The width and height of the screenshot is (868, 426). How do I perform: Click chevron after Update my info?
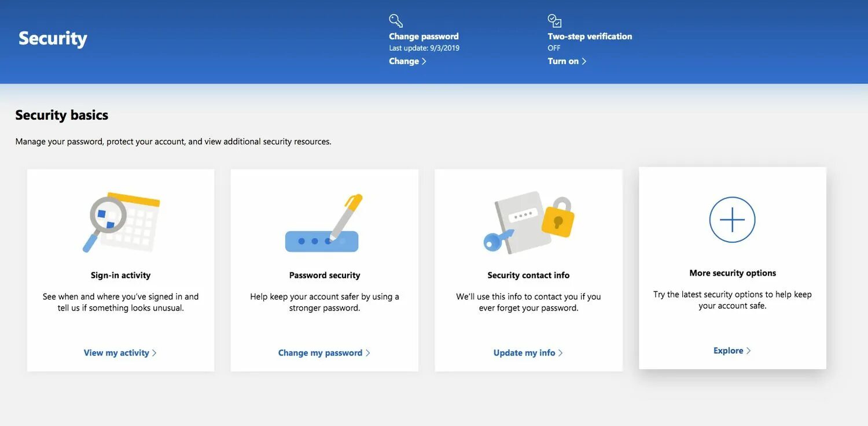coord(561,353)
